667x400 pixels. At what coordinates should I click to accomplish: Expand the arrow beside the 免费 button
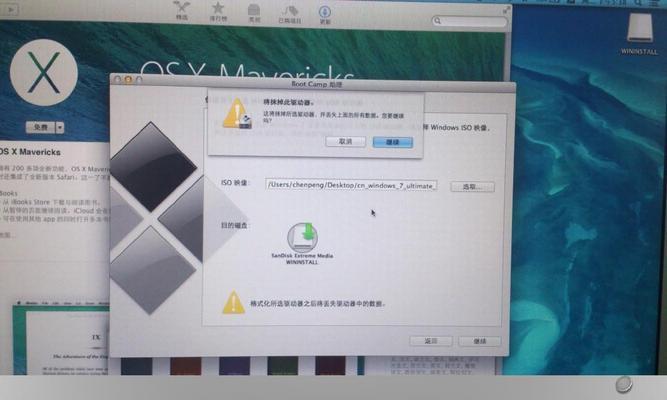(x=60, y=127)
